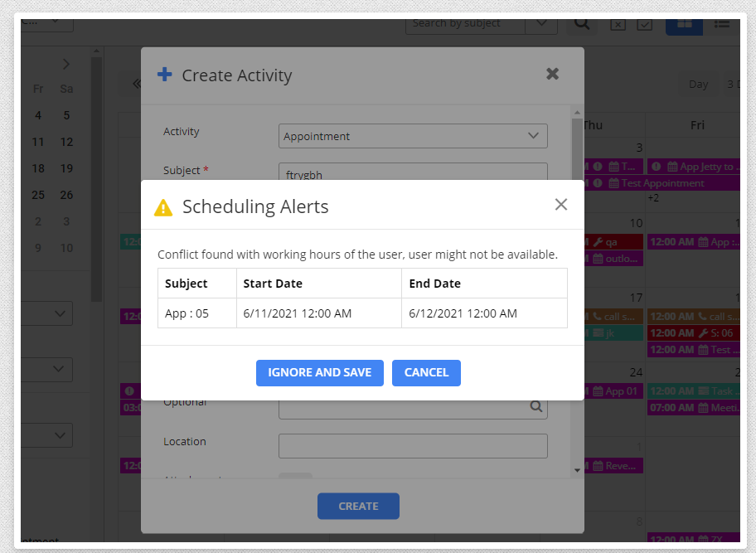756x553 pixels.
Task: Click the Ignore and Save button
Action: pos(319,373)
